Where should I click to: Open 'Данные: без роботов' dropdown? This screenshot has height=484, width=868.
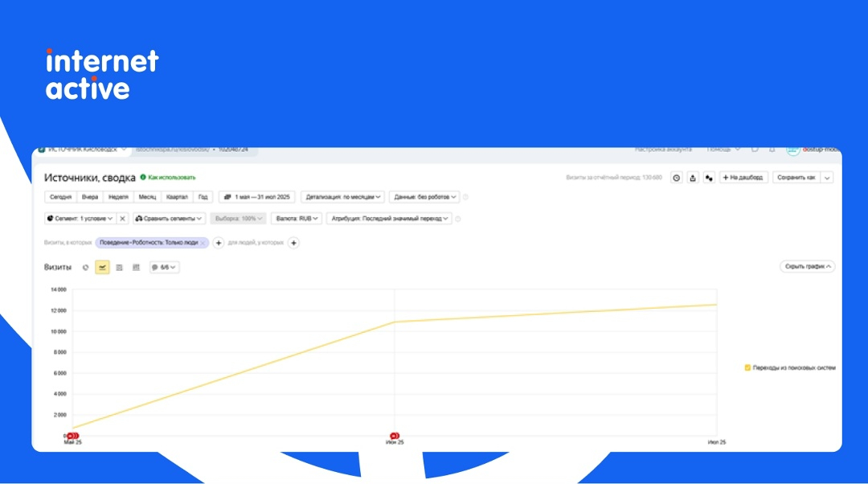[424, 197]
